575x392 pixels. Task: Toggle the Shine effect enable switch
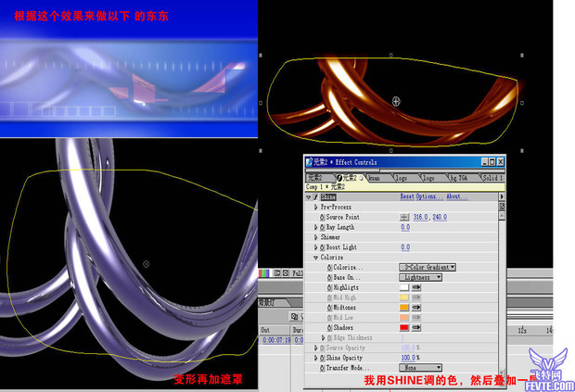(x=315, y=196)
